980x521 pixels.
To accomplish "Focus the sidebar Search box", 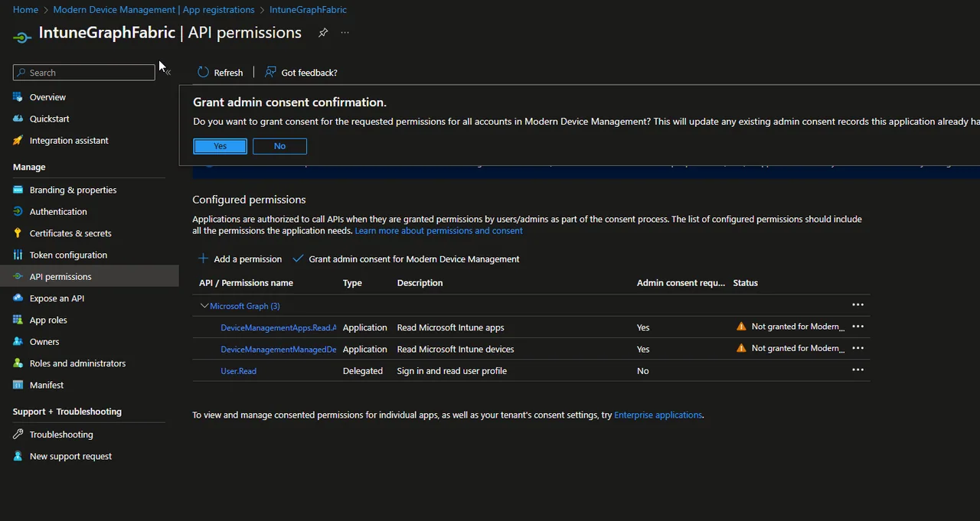I will 84,72.
